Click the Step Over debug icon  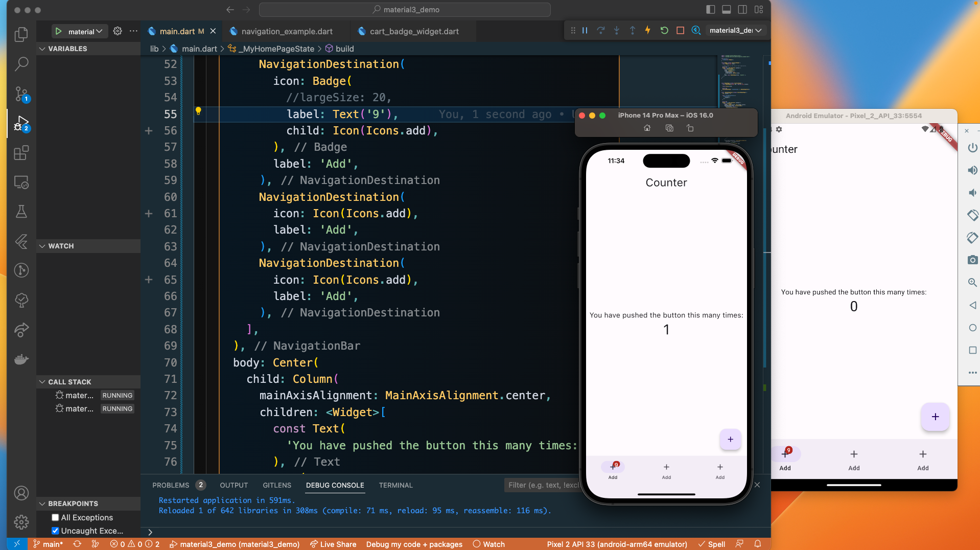pos(601,30)
